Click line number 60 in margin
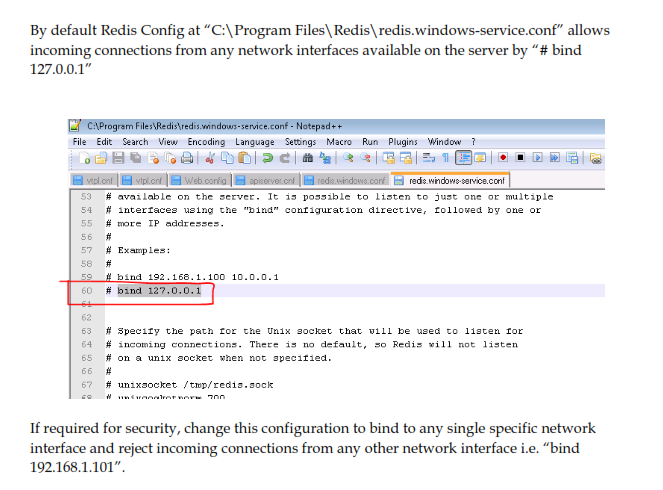Screen dimensions: 663x490 (87, 290)
